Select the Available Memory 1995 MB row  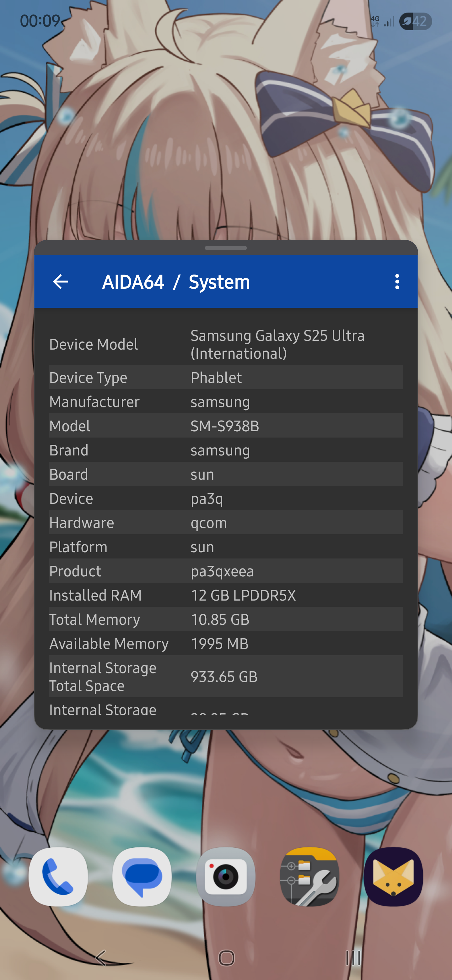point(226,643)
